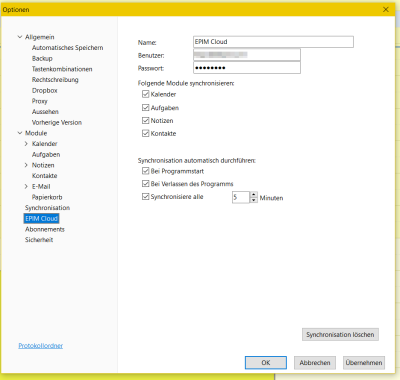This screenshot has height=380, width=400.
Task: Collapse the Module tree node
Action: tap(20, 133)
